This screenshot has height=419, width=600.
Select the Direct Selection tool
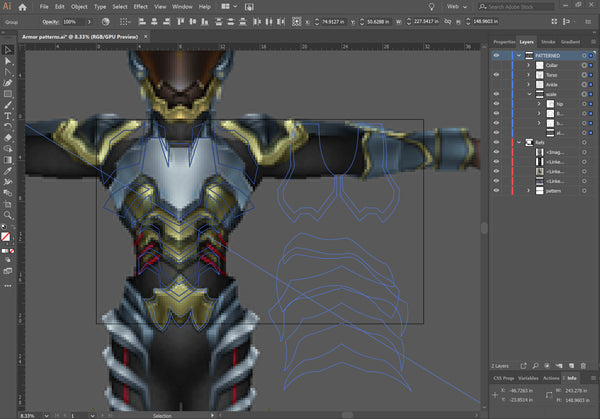point(8,59)
